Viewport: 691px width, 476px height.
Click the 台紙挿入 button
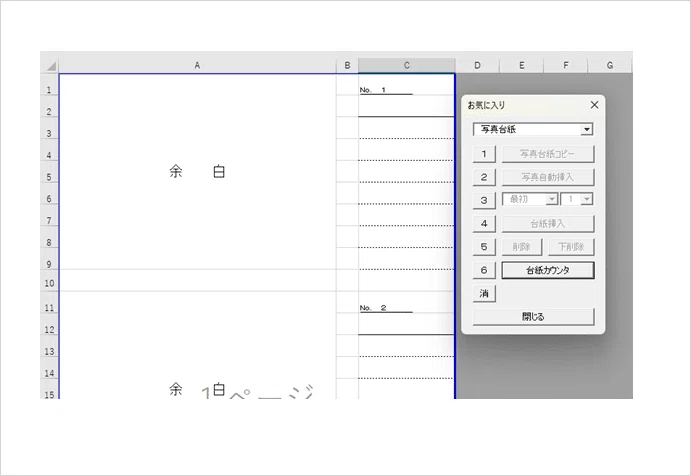(548, 223)
